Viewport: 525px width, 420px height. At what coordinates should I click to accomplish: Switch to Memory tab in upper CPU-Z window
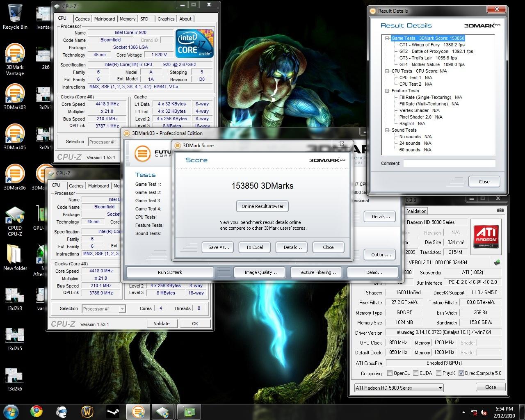tap(128, 19)
